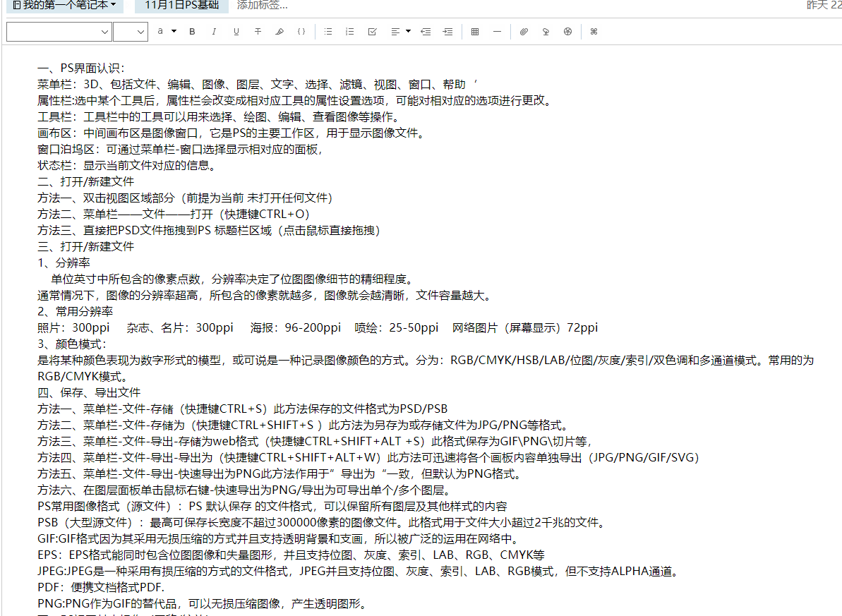Open the font size dropdown

click(x=131, y=32)
